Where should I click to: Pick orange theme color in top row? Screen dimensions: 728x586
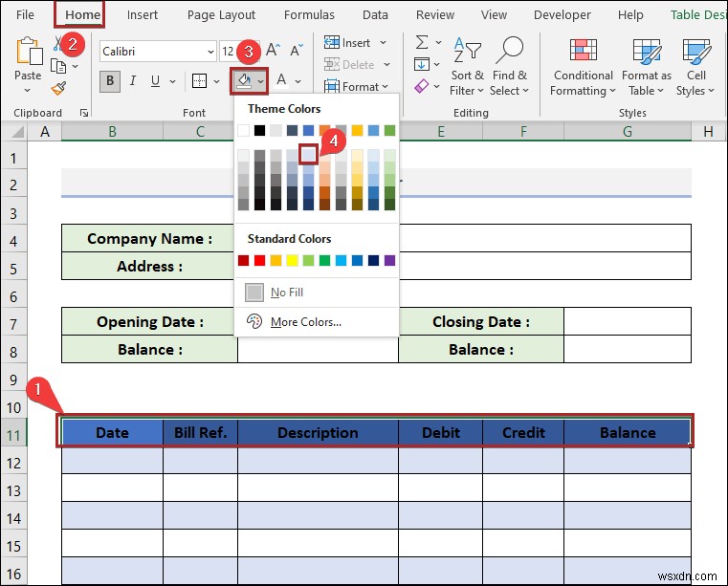coord(324,130)
